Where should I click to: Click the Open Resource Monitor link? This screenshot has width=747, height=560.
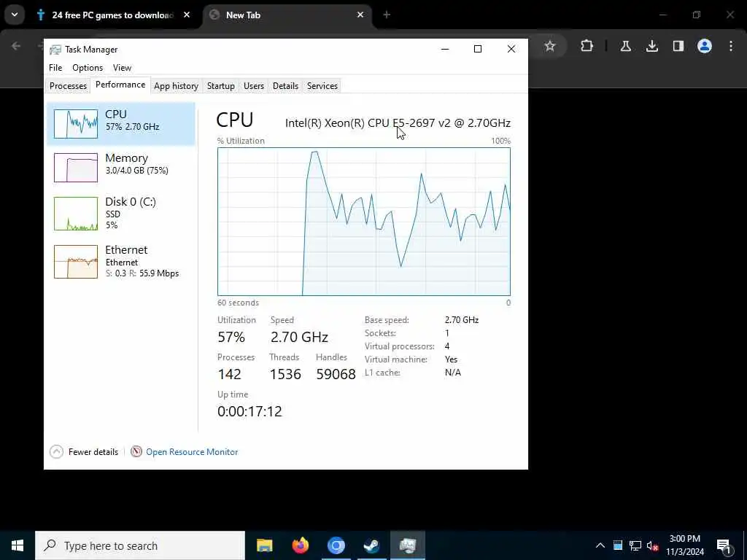pos(192,452)
